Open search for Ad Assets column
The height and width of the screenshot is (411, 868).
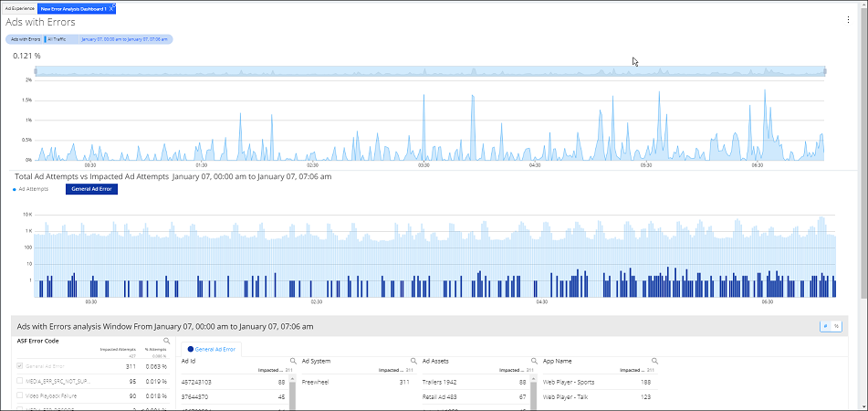533,361
